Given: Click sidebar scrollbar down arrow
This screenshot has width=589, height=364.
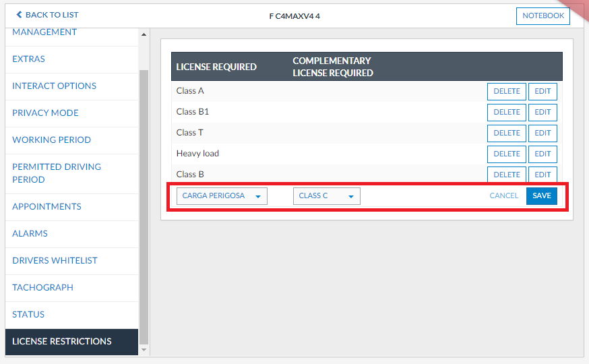Looking at the screenshot, I should [144, 350].
